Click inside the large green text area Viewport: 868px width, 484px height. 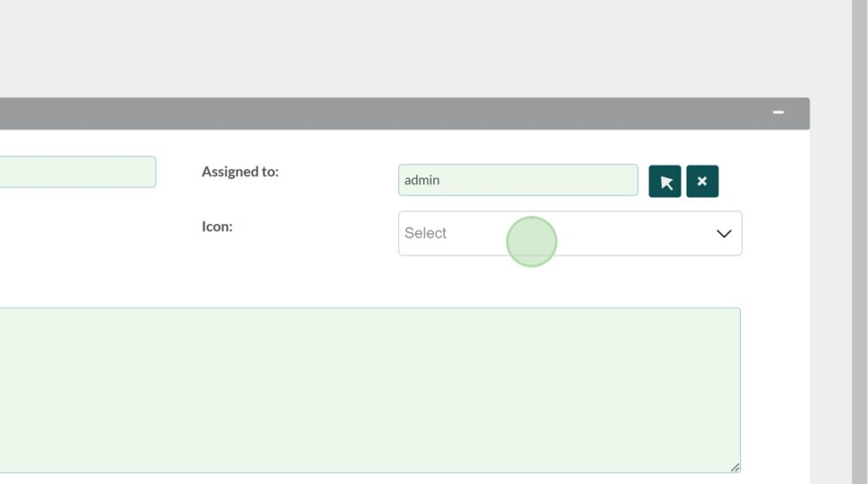pos(364,390)
